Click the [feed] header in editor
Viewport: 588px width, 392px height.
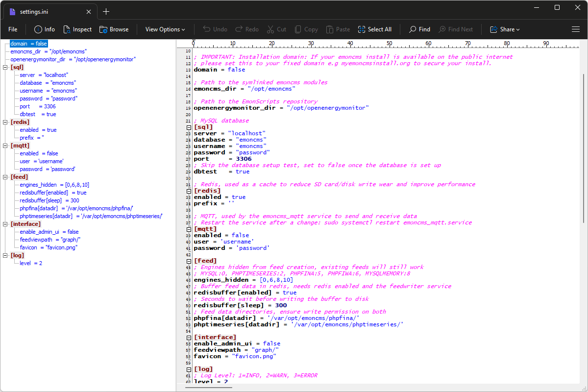206,261
